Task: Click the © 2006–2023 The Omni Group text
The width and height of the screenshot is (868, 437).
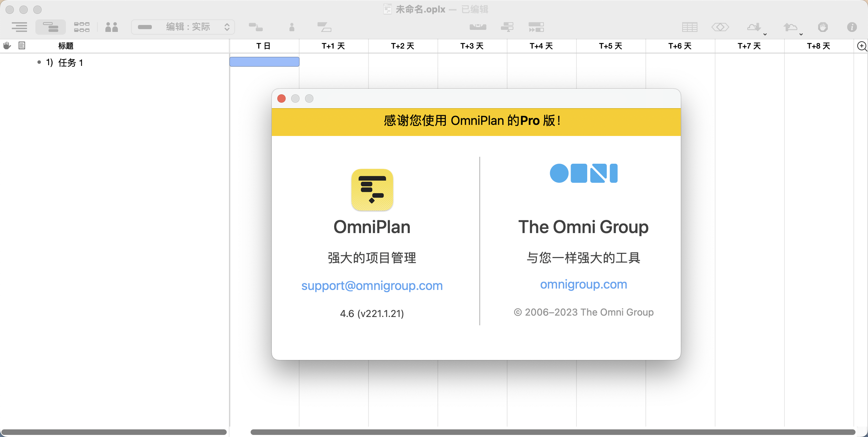Action: coord(584,312)
